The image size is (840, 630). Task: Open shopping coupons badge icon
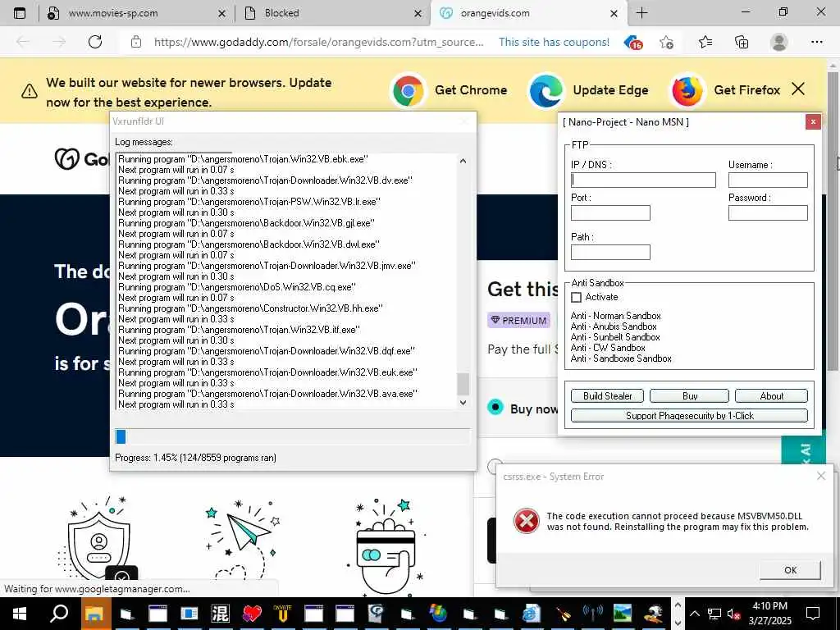[x=633, y=43]
